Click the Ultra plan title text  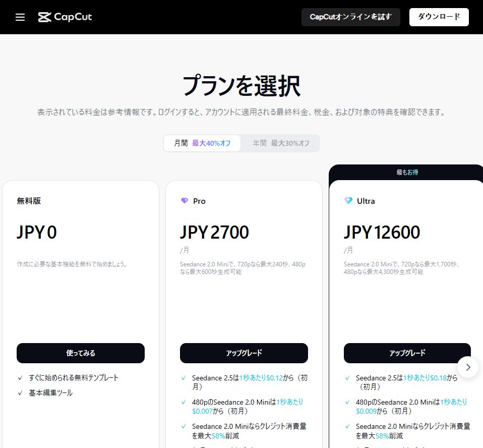coord(366,201)
